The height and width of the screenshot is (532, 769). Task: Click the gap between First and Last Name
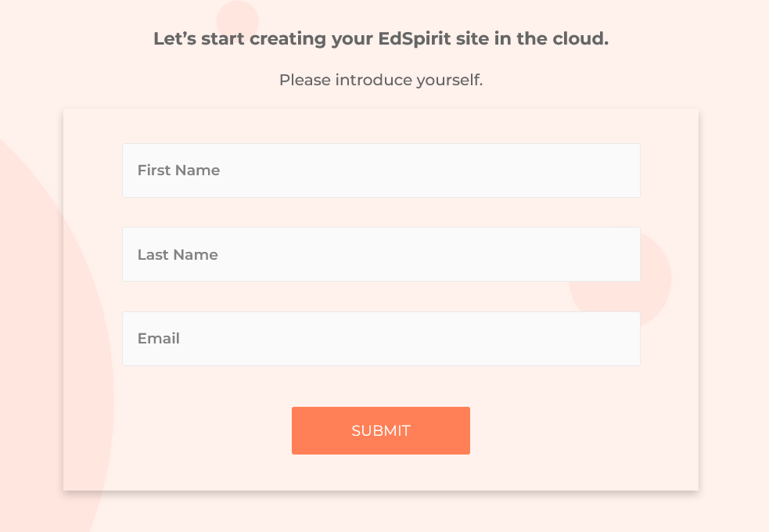click(x=381, y=213)
